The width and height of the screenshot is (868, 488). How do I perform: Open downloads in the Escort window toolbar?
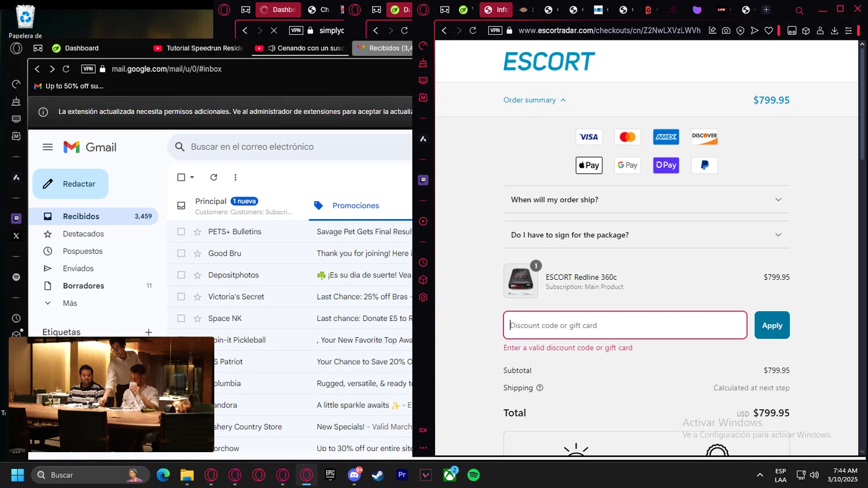(834, 31)
